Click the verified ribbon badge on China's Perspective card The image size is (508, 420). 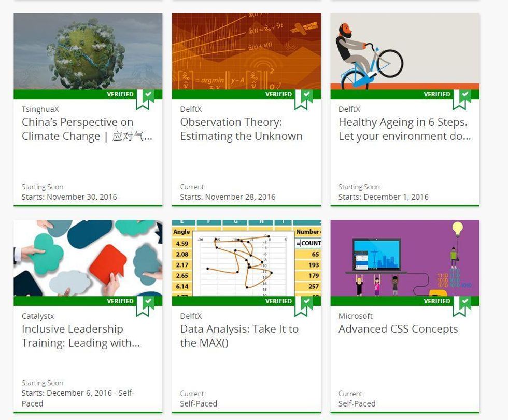(x=145, y=99)
